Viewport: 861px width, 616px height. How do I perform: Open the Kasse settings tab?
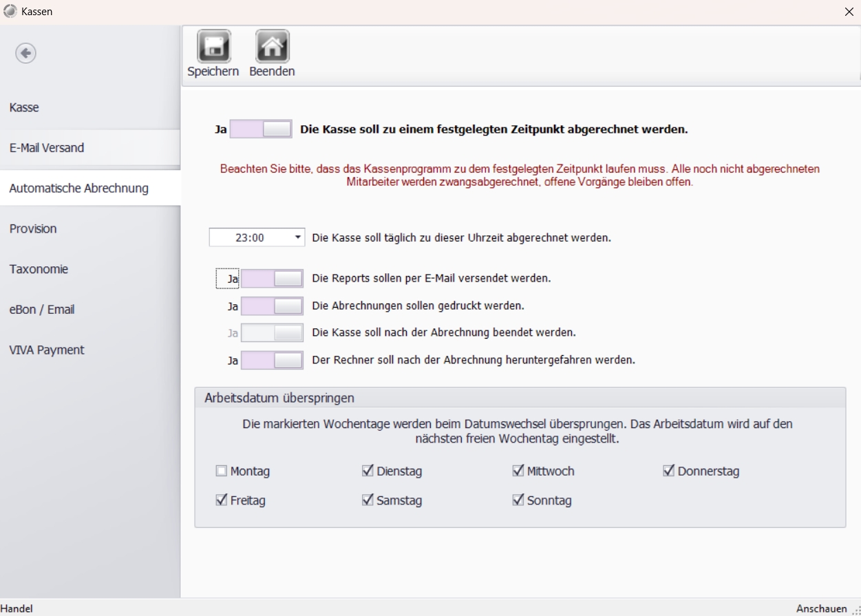click(x=24, y=107)
